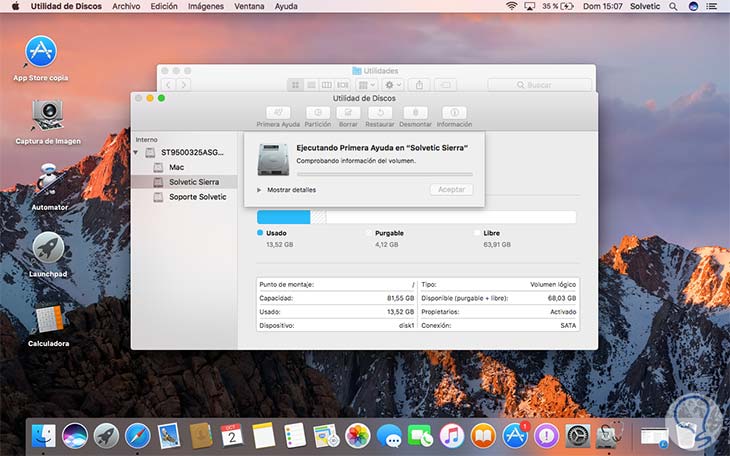Open the arrange dropdown in Utilidades window
Screen dimensions: 730x456
[x=366, y=85]
